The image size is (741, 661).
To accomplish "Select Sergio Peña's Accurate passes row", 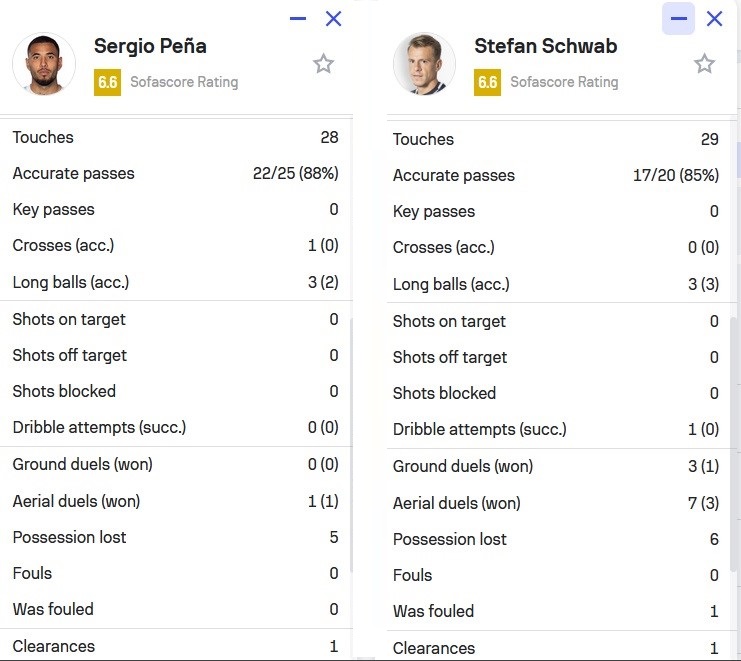I will click(x=175, y=174).
